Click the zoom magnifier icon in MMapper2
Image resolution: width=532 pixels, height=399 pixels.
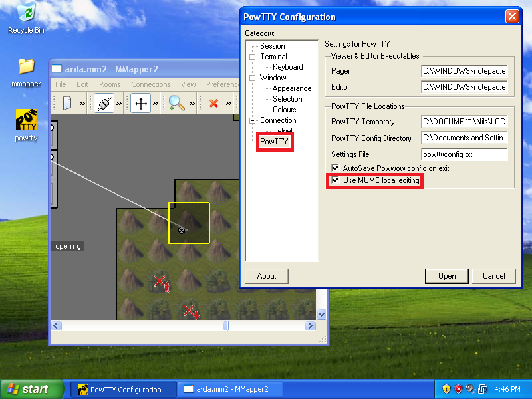click(176, 103)
